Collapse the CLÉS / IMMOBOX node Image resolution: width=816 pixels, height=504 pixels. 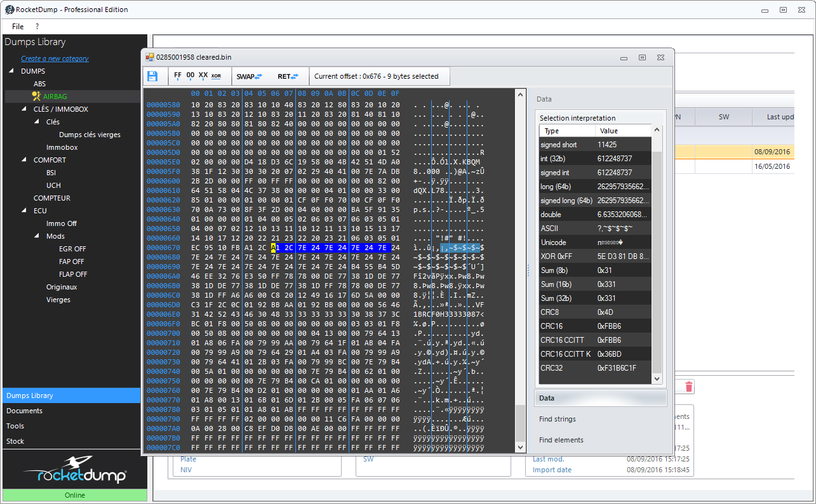(24, 109)
